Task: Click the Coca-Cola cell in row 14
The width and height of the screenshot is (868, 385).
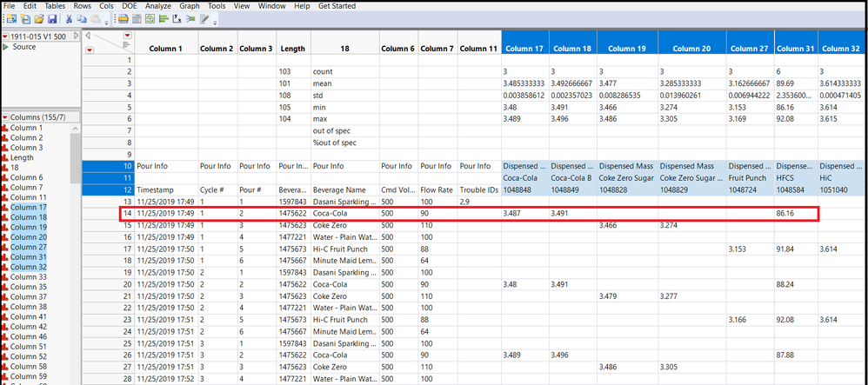Action: tap(331, 213)
